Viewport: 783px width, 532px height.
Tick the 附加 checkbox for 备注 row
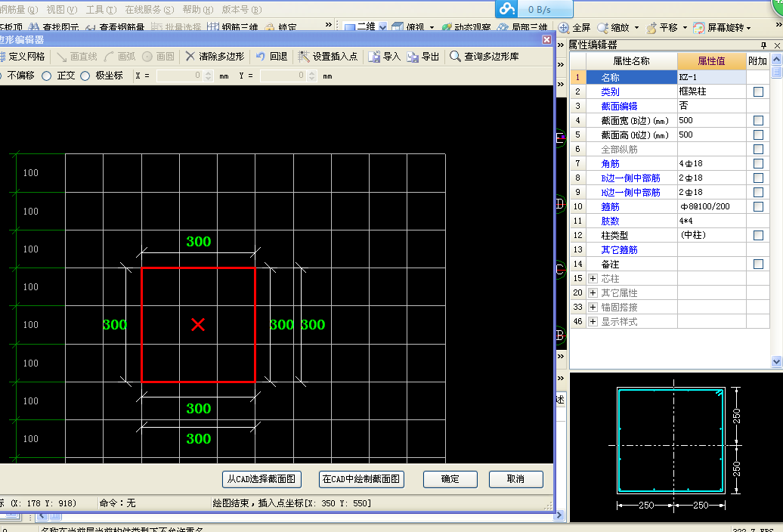pos(758,264)
